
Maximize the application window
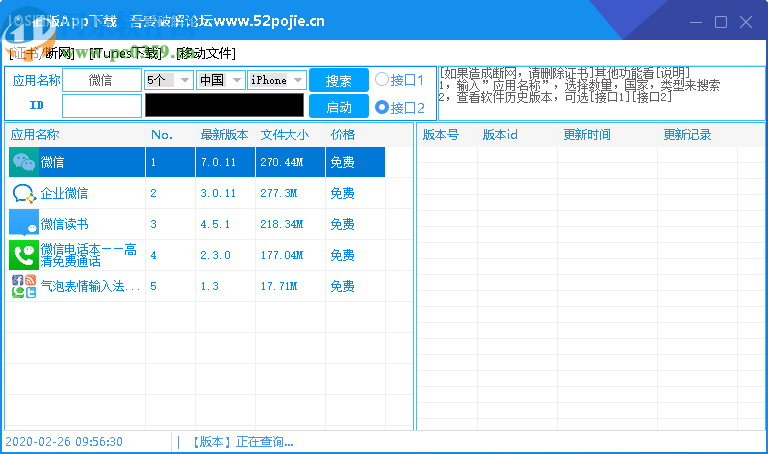720,22
